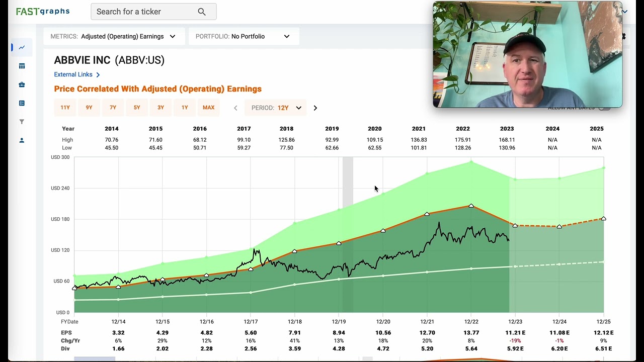Click the magnifying glass search icon
Image resolution: width=644 pixels, height=362 pixels.
click(x=202, y=12)
